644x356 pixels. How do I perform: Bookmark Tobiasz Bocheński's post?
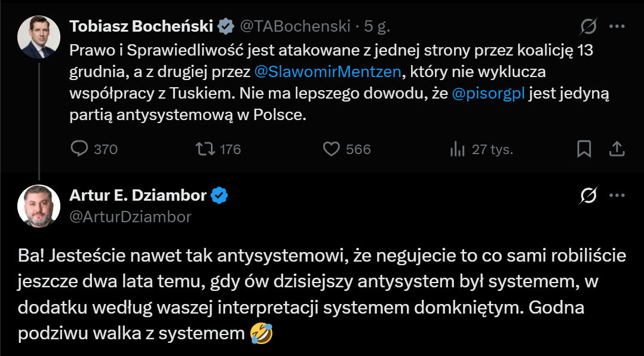tap(584, 149)
